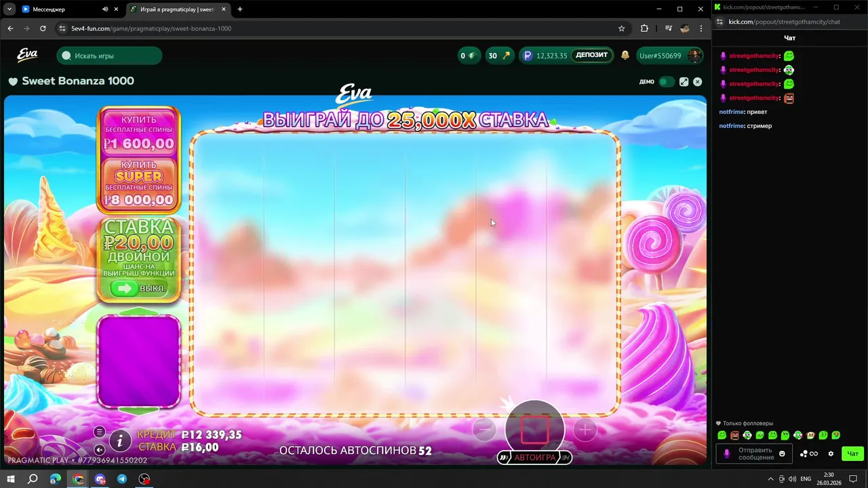868x488 pixels.
Task: Toggle the game sound speaker icon
Action: coord(100,449)
